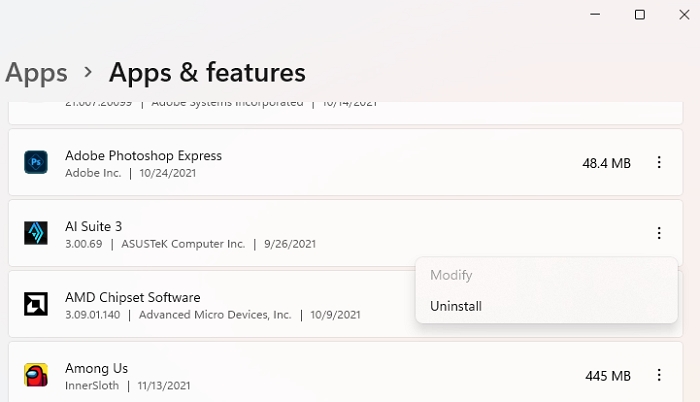
Task: Click the Apps & features heading
Action: 207,72
